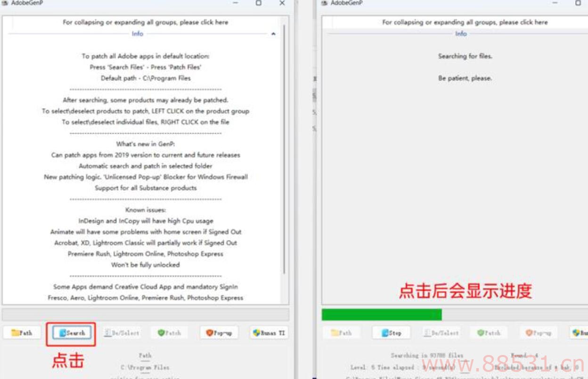
Task: Click the Search button in left window
Action: pos(72,332)
